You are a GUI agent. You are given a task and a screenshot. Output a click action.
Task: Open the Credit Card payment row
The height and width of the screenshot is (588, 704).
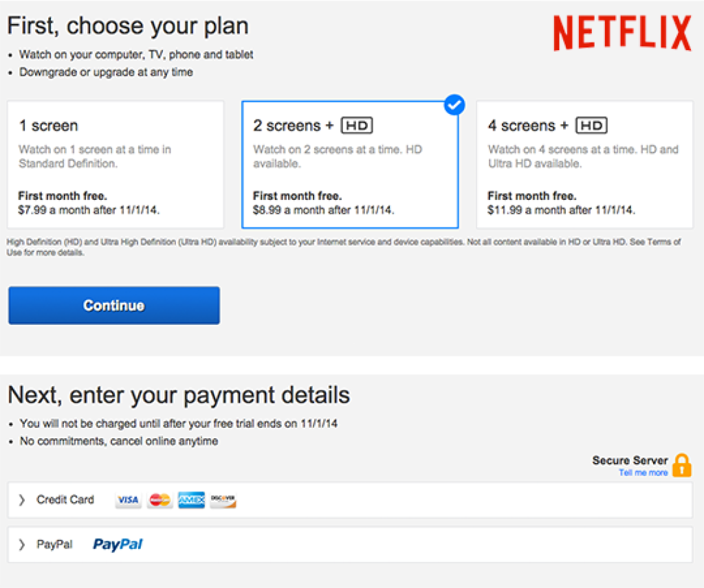[x=350, y=500]
